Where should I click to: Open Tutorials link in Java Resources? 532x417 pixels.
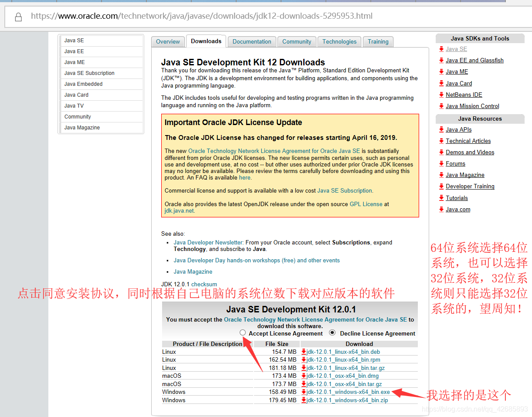457,198
